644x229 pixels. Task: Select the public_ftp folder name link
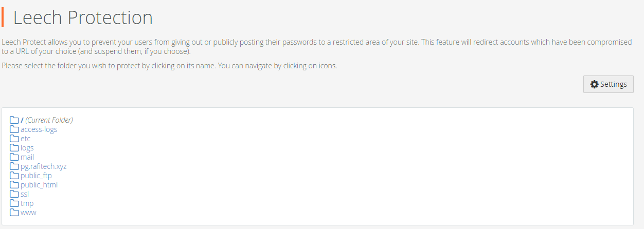click(x=36, y=176)
